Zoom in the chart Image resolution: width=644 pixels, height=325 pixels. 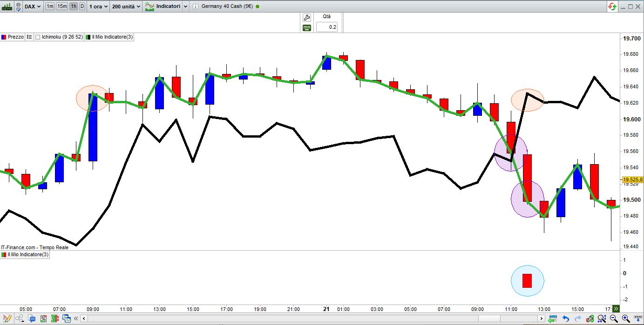point(626,318)
